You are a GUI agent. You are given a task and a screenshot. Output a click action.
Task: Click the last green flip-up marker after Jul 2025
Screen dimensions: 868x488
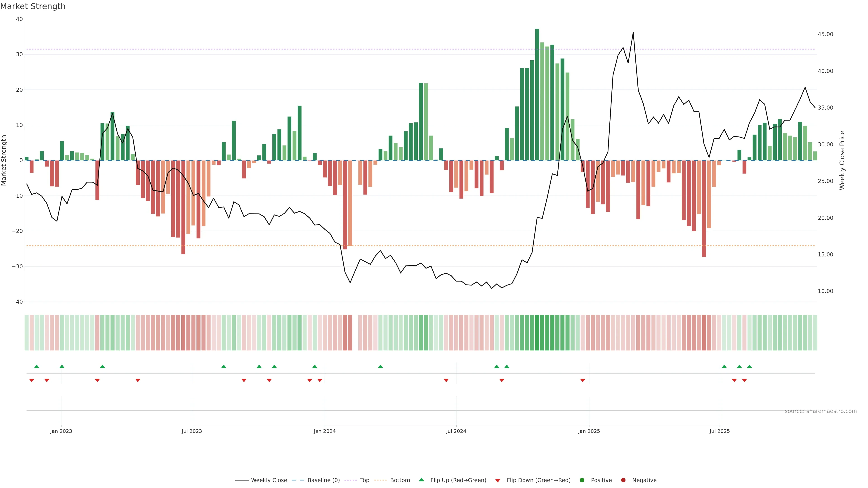(749, 366)
